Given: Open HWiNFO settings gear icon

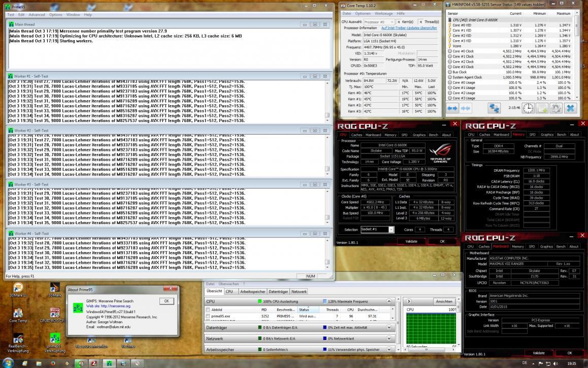Looking at the screenshot, I should coord(556,108).
